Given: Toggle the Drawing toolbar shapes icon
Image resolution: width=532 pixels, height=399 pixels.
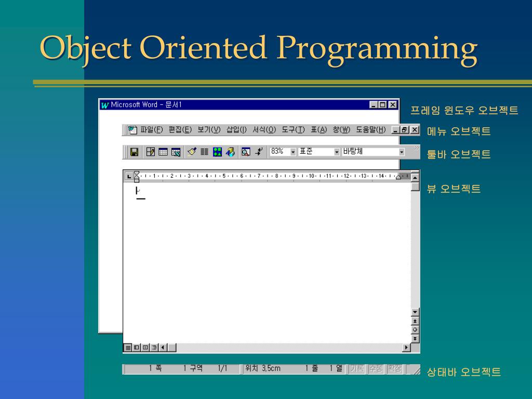Looking at the screenshot, I should (217, 152).
